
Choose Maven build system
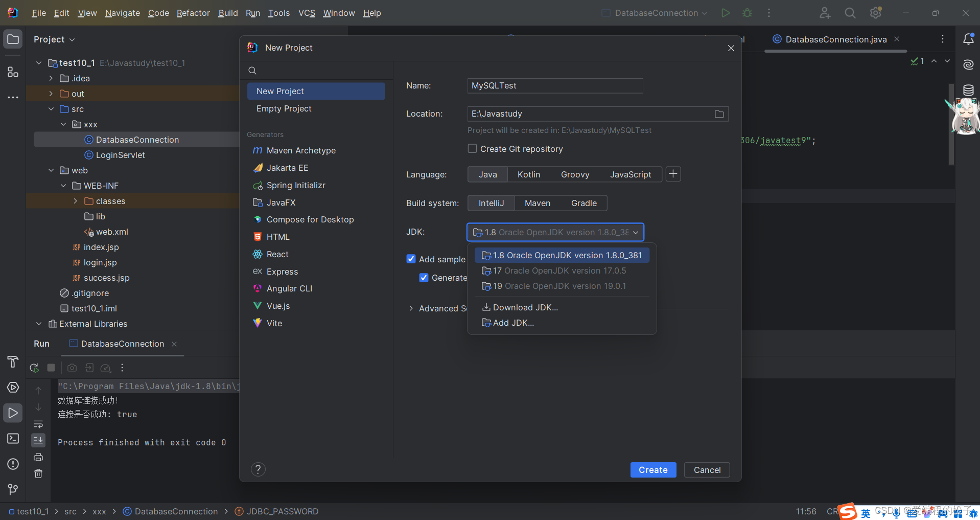tap(538, 203)
